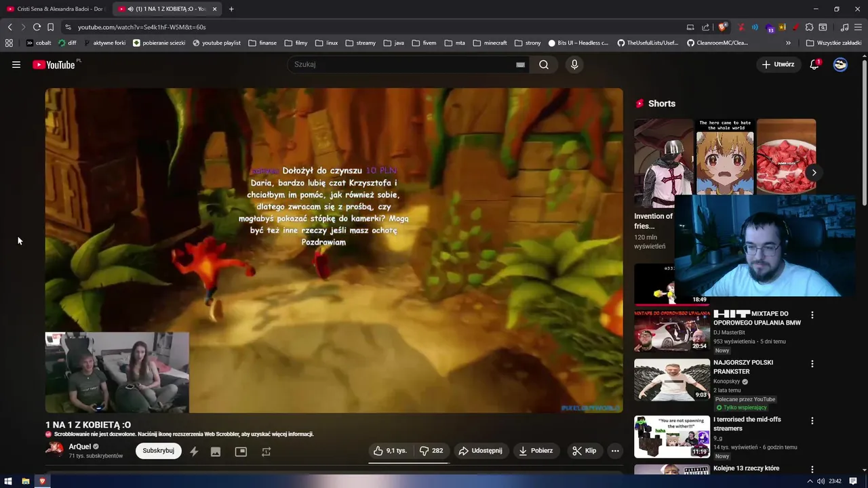This screenshot has height=488, width=868.
Task: Open the music note playlist icon
Action: pos(844,27)
